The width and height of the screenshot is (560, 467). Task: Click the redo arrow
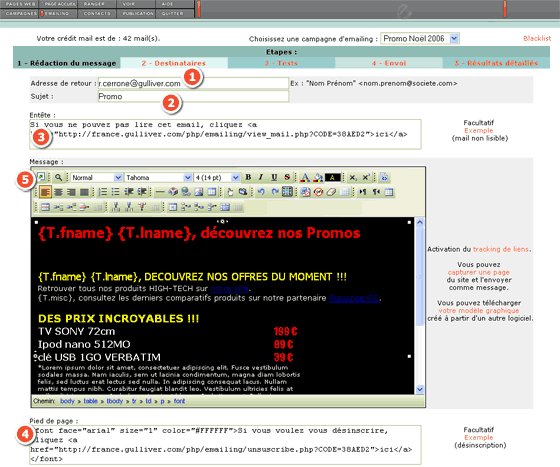[274, 192]
